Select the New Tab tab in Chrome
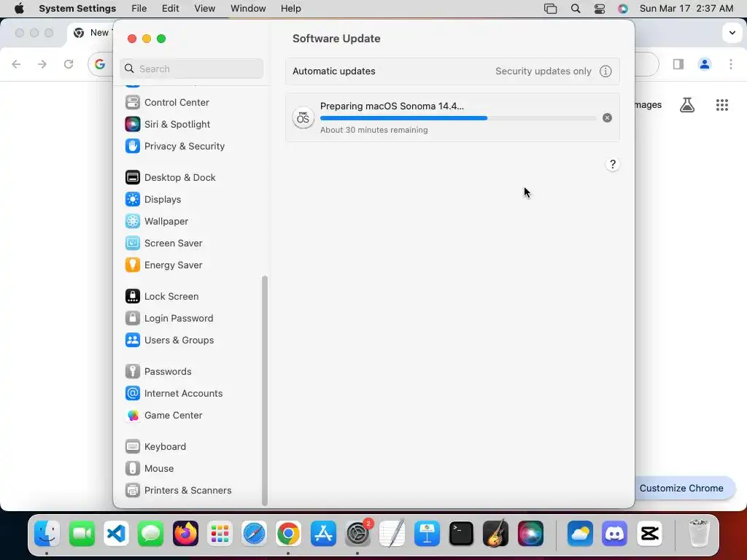The height and width of the screenshot is (560, 747). [90, 33]
